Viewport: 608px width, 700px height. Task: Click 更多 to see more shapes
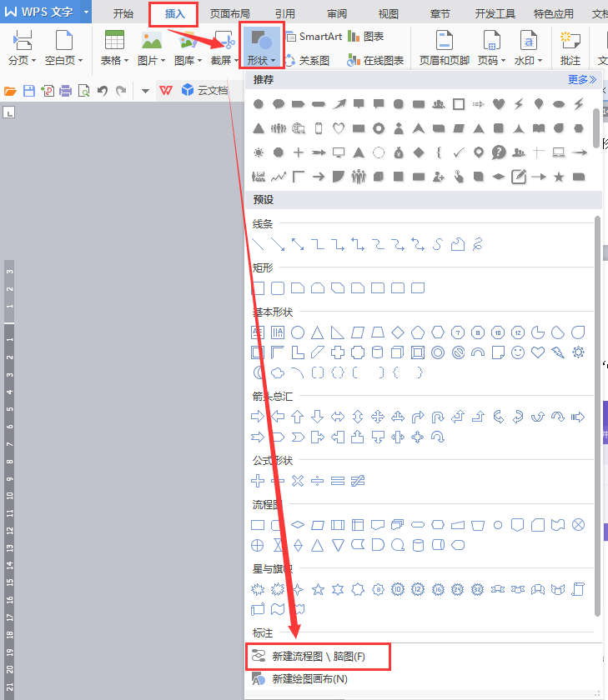[582, 80]
